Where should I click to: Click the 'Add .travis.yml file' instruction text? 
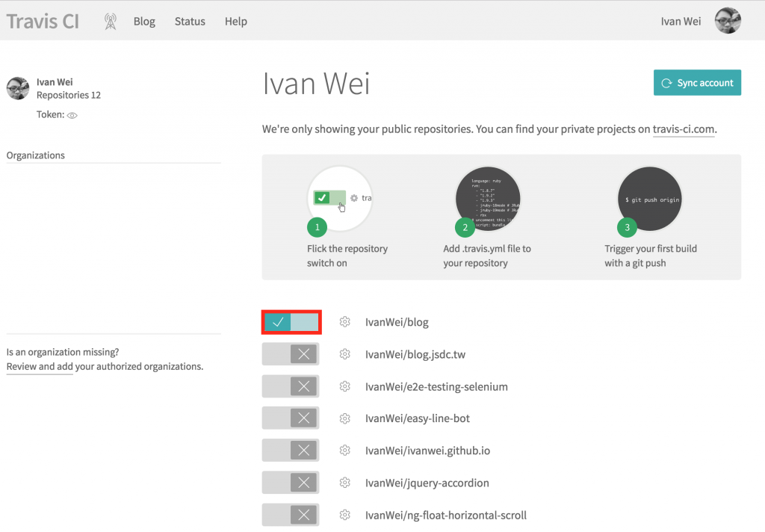point(487,256)
